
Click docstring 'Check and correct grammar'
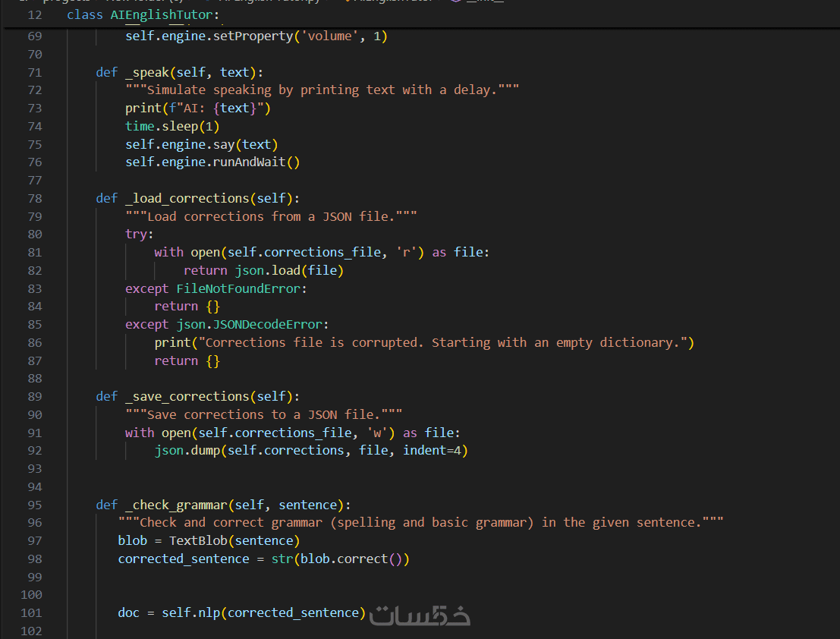tap(420, 523)
